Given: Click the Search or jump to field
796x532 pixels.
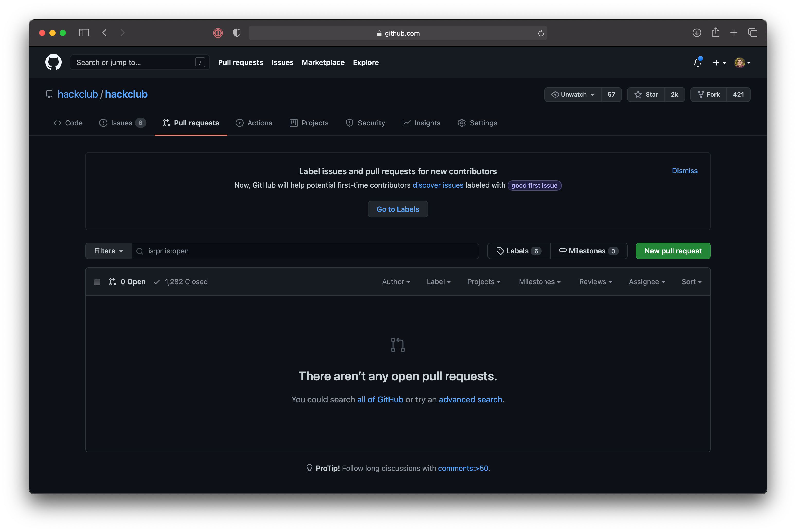Looking at the screenshot, I should [x=140, y=62].
